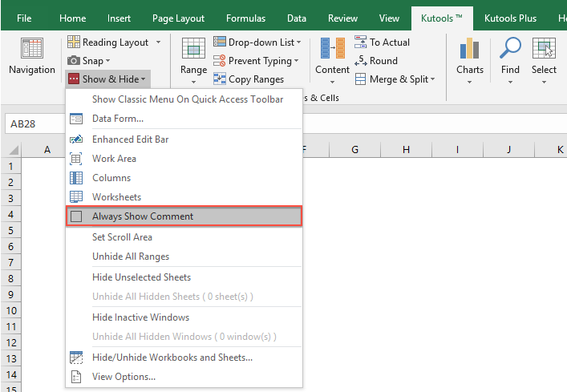The height and width of the screenshot is (392, 567).
Task: Select column H header
Action: pyautogui.click(x=406, y=150)
